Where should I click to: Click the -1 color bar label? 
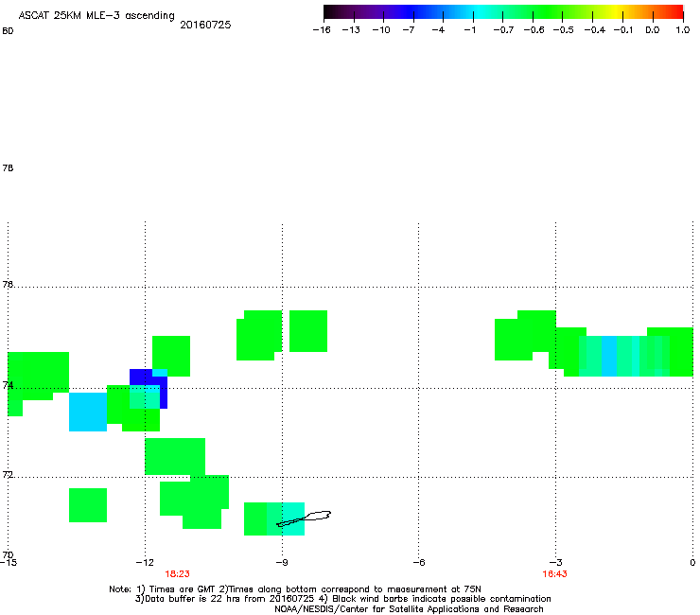click(x=469, y=30)
